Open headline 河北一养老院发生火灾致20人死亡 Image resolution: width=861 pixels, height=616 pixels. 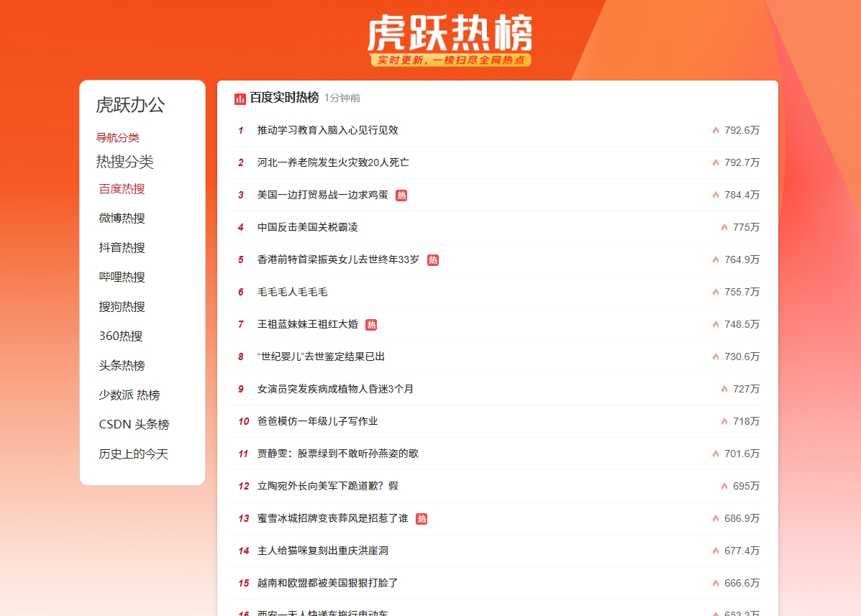click(x=333, y=163)
